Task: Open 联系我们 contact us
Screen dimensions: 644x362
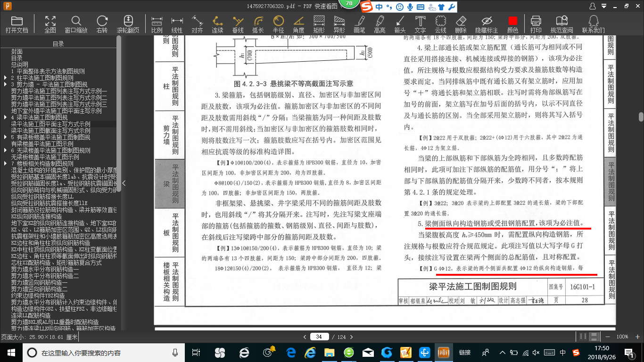Action: point(593,24)
